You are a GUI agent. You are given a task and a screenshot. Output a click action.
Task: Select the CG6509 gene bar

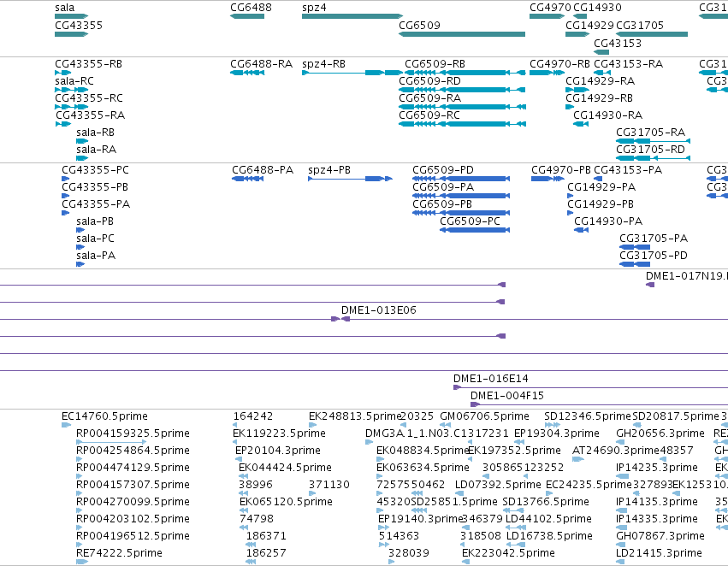[462, 34]
